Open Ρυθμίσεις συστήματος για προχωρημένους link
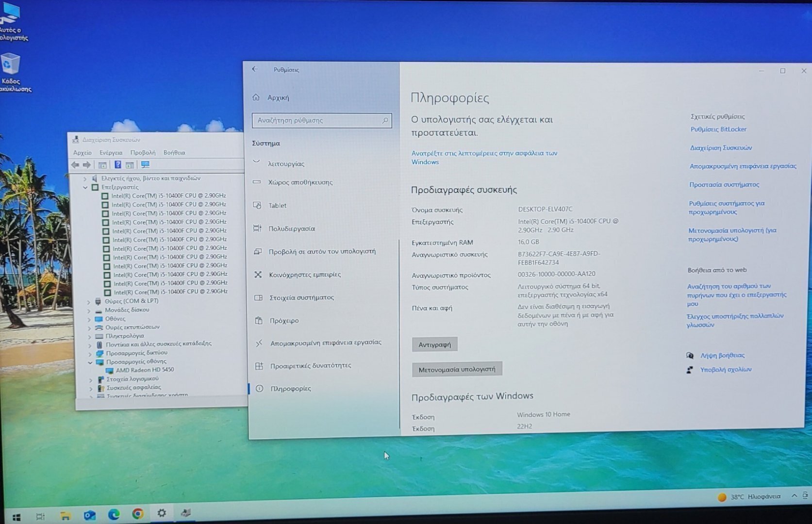812x524 pixels. 727,208
